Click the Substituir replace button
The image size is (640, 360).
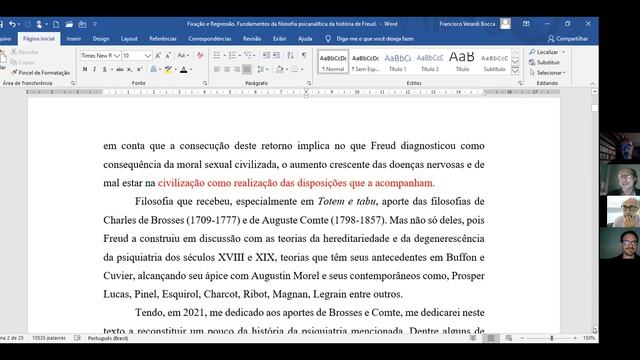tap(544, 62)
